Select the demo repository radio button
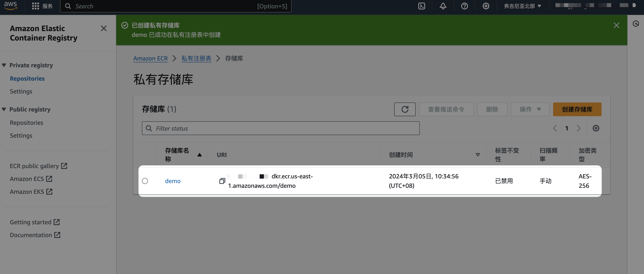 pos(145,181)
